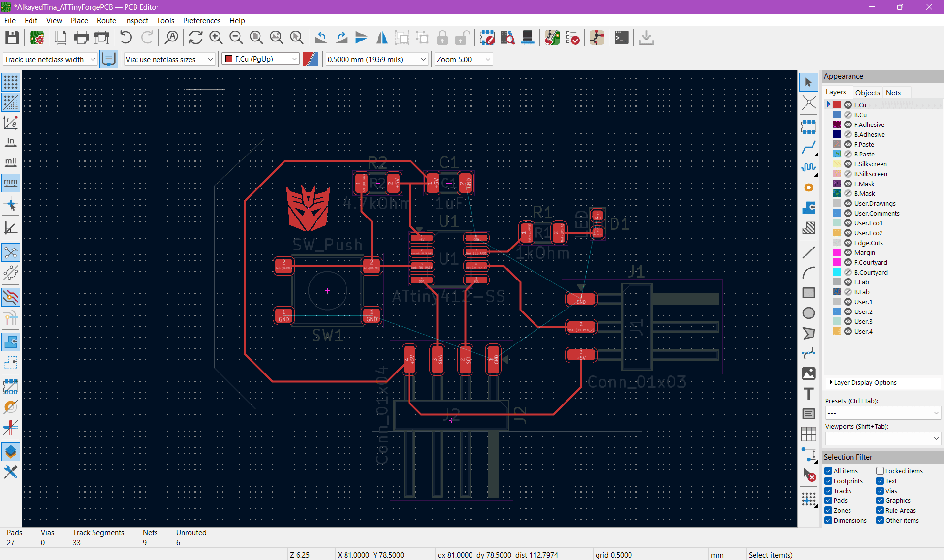
Task: Click the Save button
Action: [x=12, y=37]
